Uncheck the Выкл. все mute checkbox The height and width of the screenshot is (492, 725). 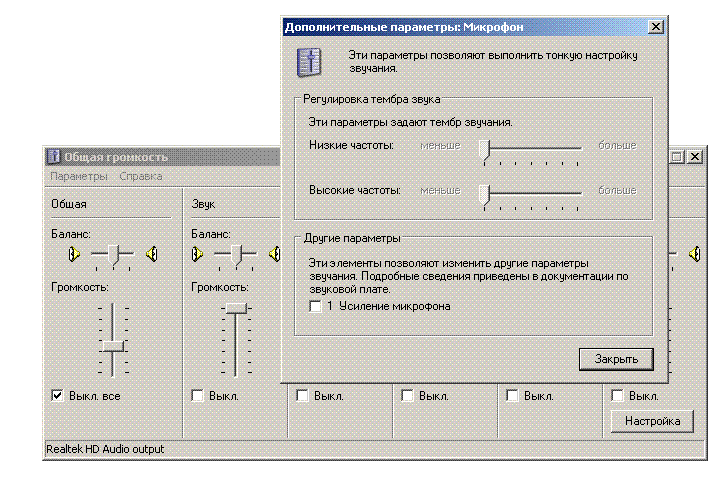(x=58, y=396)
